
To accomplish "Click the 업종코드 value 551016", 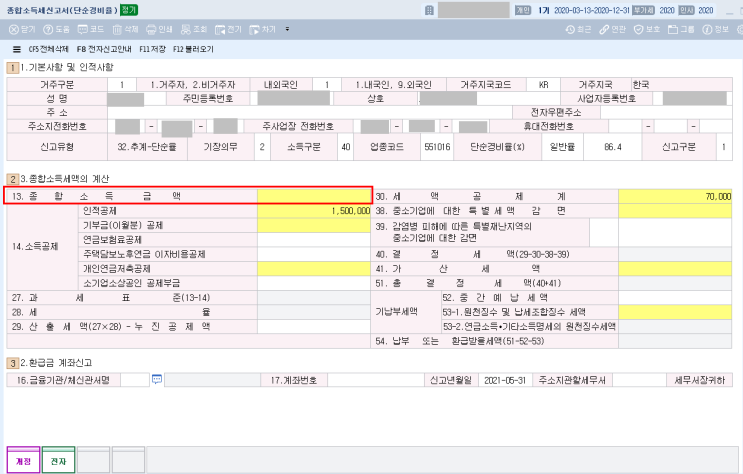I will tap(437, 147).
